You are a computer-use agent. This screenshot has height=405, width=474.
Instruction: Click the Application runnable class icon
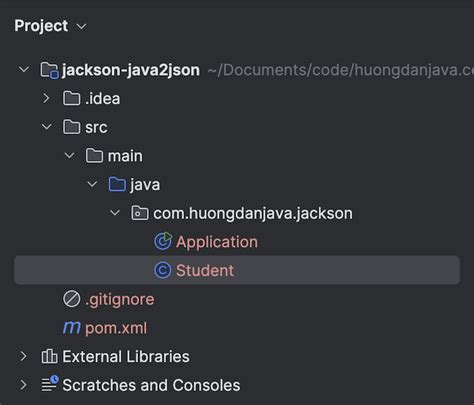(x=163, y=242)
